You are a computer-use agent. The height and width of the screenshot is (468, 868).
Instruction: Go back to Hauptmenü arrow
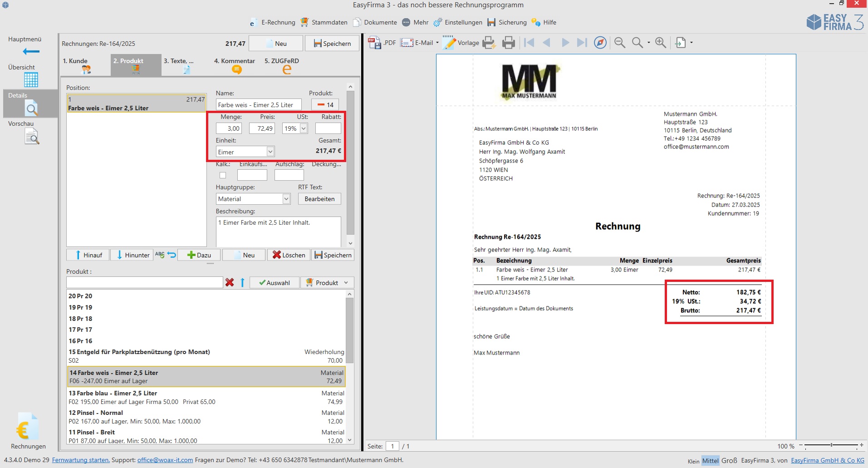point(31,51)
